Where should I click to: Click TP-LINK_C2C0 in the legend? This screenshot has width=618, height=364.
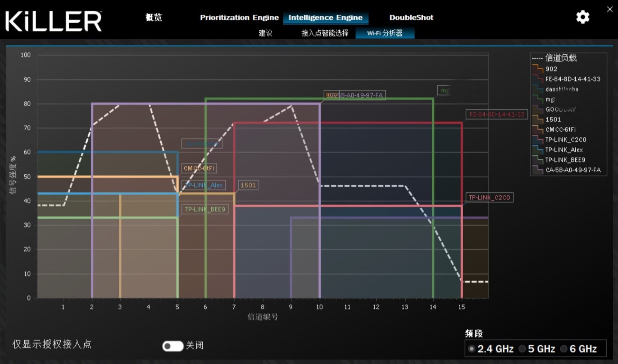(x=566, y=140)
